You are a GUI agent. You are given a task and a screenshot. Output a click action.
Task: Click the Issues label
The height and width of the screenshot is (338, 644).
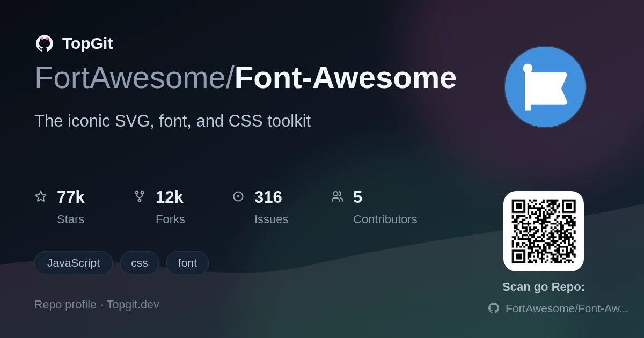(271, 219)
